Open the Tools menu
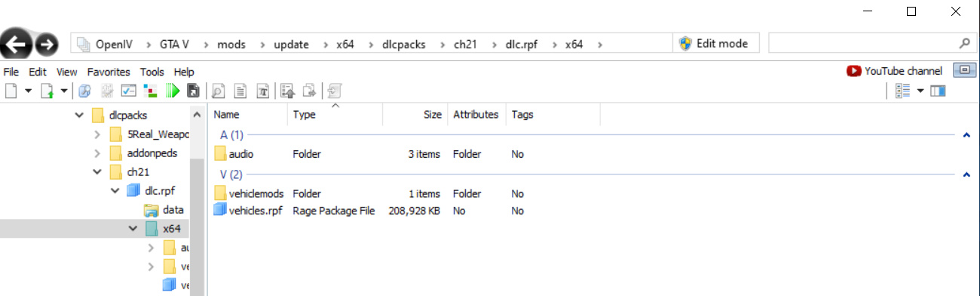The width and height of the screenshot is (980, 296). (x=152, y=72)
